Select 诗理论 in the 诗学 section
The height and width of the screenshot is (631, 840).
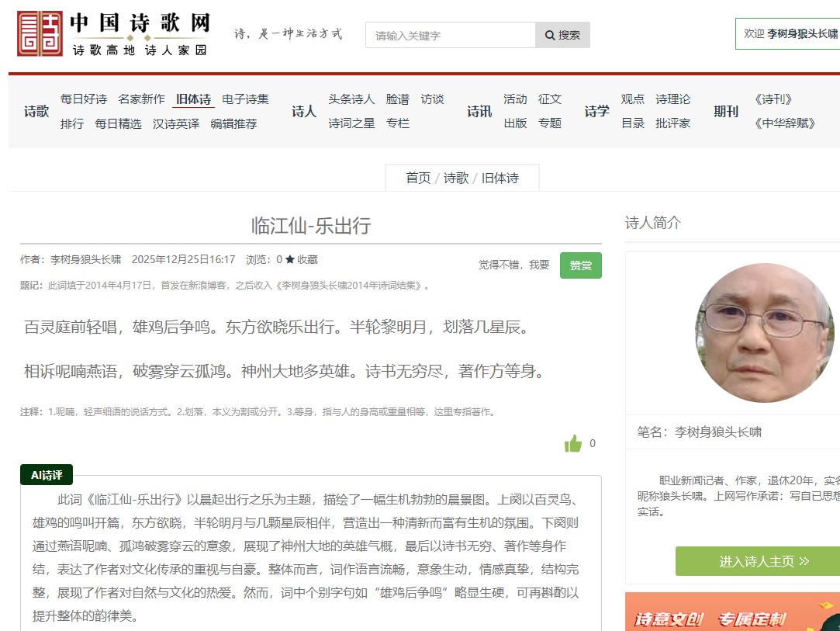pyautogui.click(x=672, y=99)
